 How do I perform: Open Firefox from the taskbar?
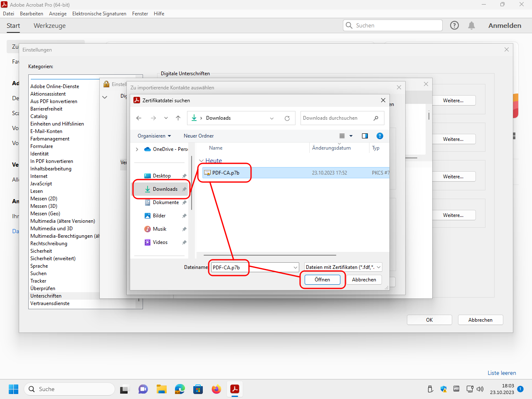click(216, 389)
